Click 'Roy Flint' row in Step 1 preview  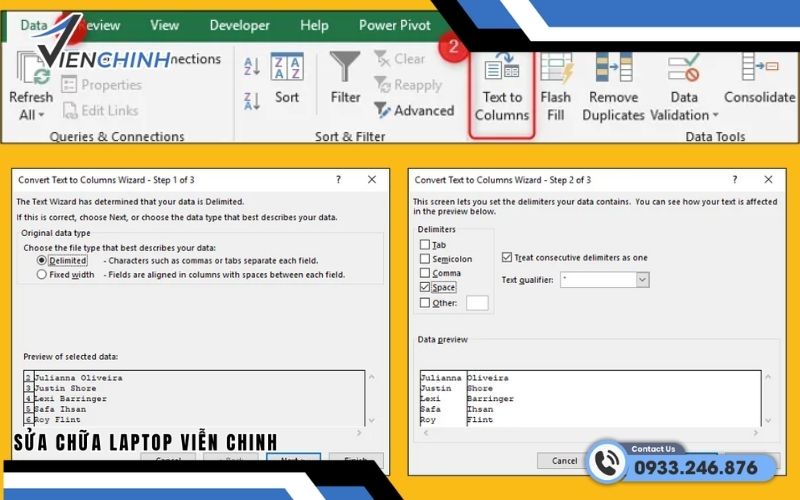point(58,419)
